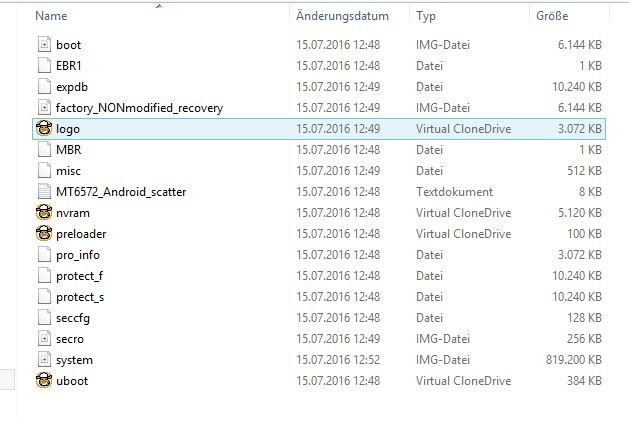This screenshot has height=421, width=629.
Task: Select the file name MT6572_Android_scatter
Action: coord(121,192)
